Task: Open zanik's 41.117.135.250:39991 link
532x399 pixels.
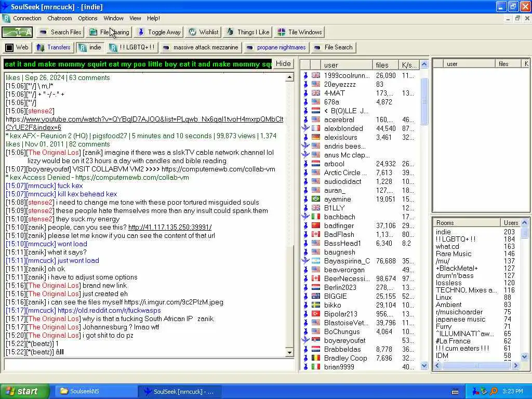Action: coord(170,228)
